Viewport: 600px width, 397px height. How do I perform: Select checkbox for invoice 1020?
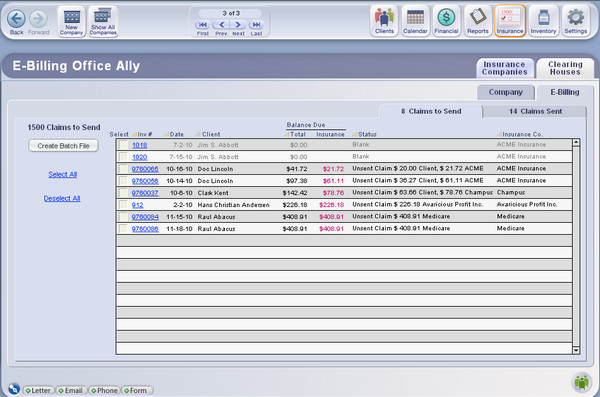123,157
